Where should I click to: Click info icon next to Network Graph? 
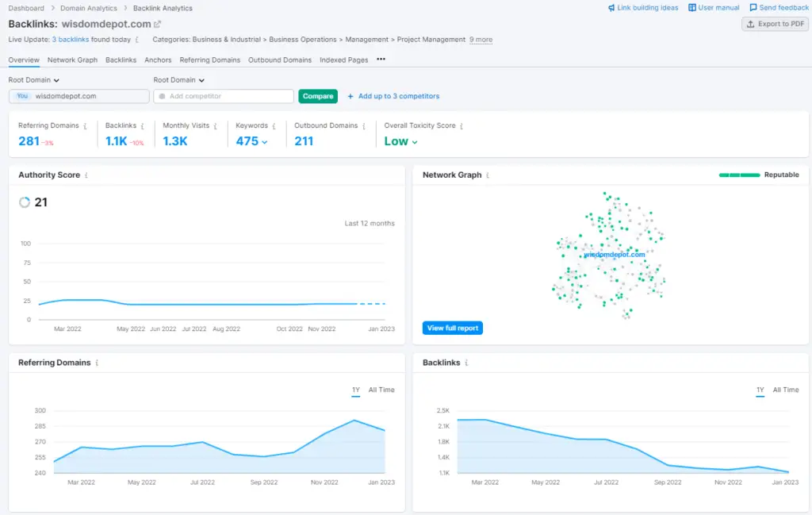pyautogui.click(x=488, y=175)
